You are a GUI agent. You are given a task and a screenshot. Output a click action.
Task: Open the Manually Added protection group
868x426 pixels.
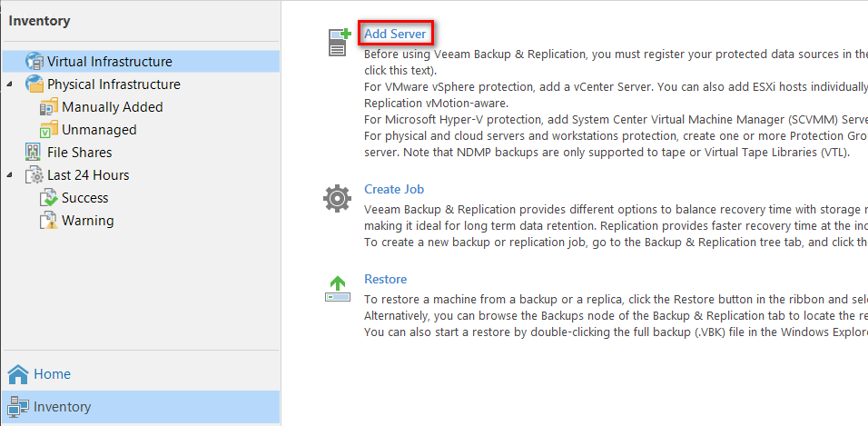[113, 107]
